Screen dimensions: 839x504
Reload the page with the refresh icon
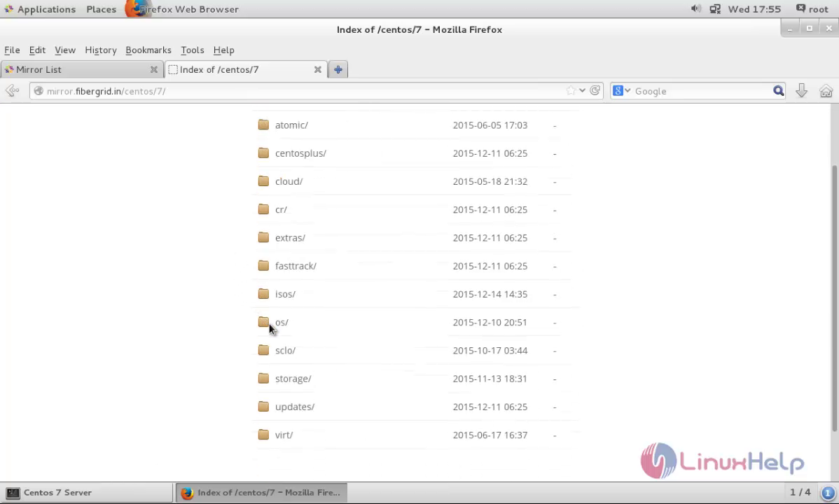pos(595,91)
